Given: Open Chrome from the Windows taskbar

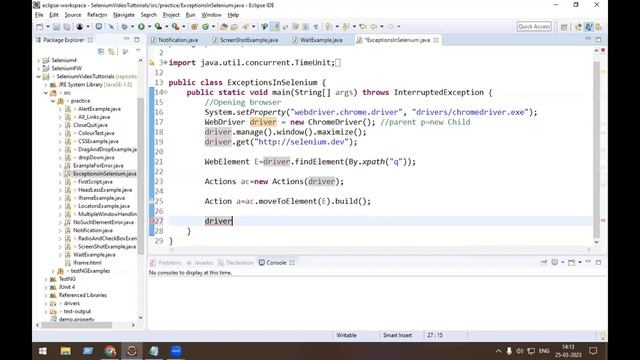Looking at the screenshot, I should click(109, 351).
